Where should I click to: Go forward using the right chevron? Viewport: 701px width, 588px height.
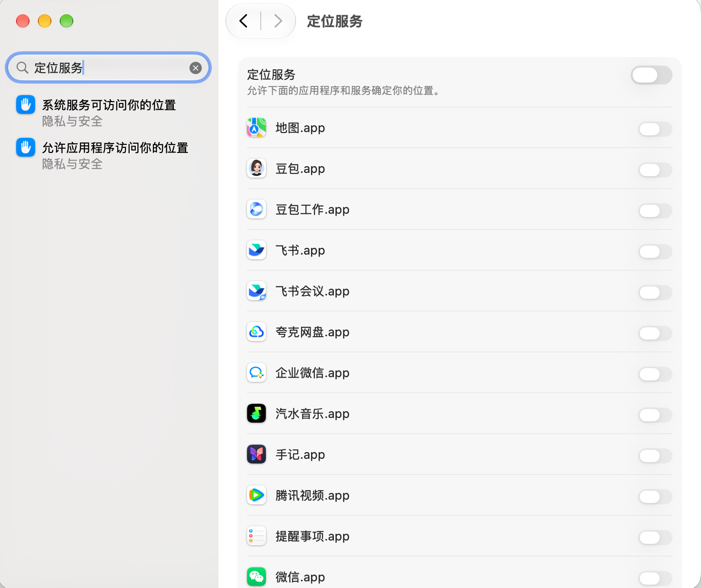(278, 21)
